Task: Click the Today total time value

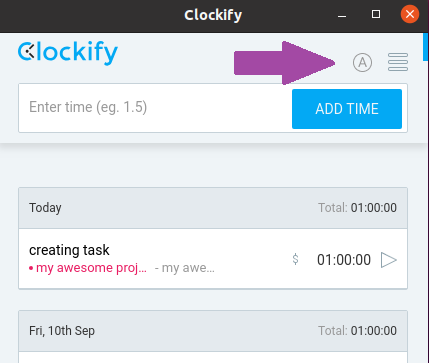Action: point(374,208)
